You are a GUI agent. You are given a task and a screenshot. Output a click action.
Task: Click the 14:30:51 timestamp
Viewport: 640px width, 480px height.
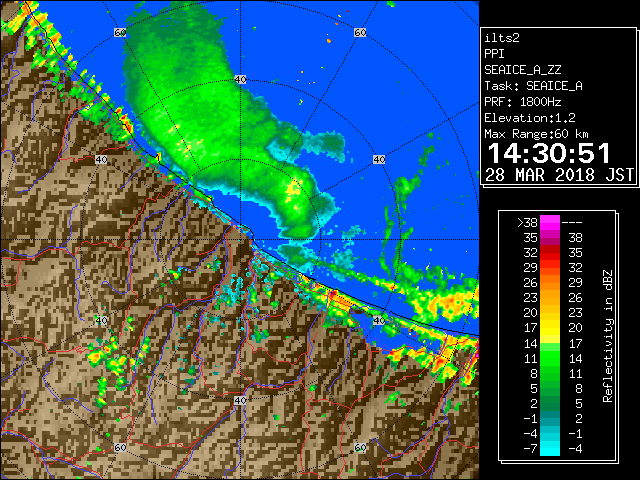tap(549, 153)
